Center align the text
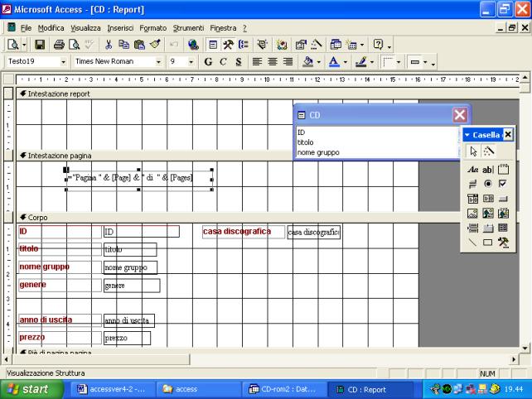The image size is (532, 399). point(273,62)
